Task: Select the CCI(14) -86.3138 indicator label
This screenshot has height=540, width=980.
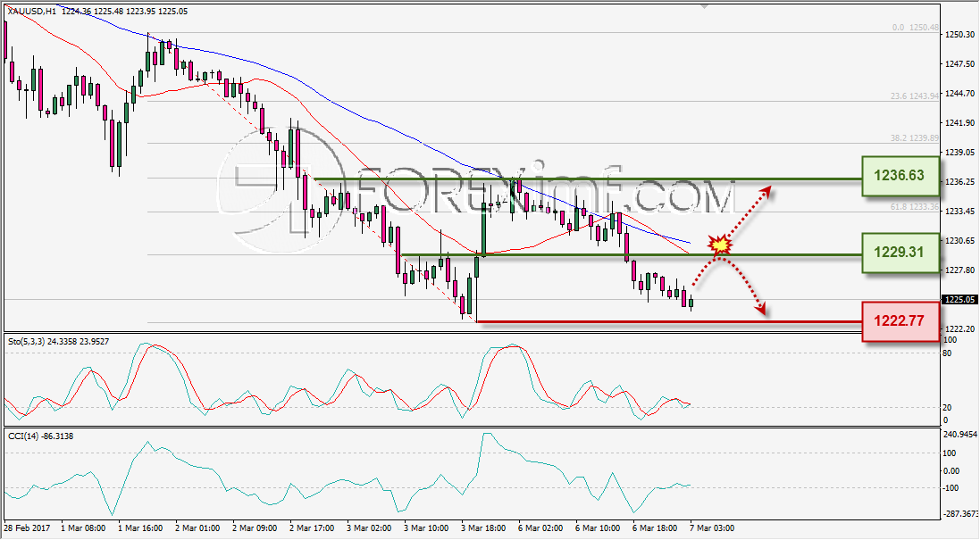Action: (x=40, y=436)
